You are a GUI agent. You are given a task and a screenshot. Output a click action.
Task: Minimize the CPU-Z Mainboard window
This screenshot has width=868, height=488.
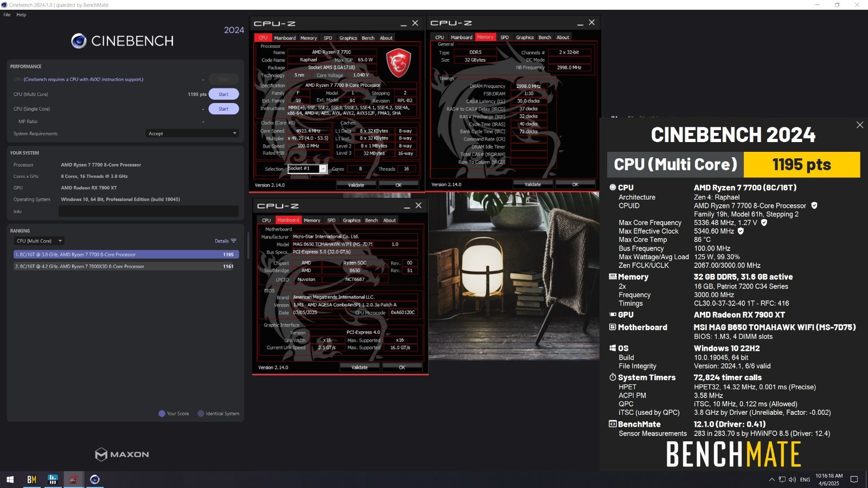407,206
